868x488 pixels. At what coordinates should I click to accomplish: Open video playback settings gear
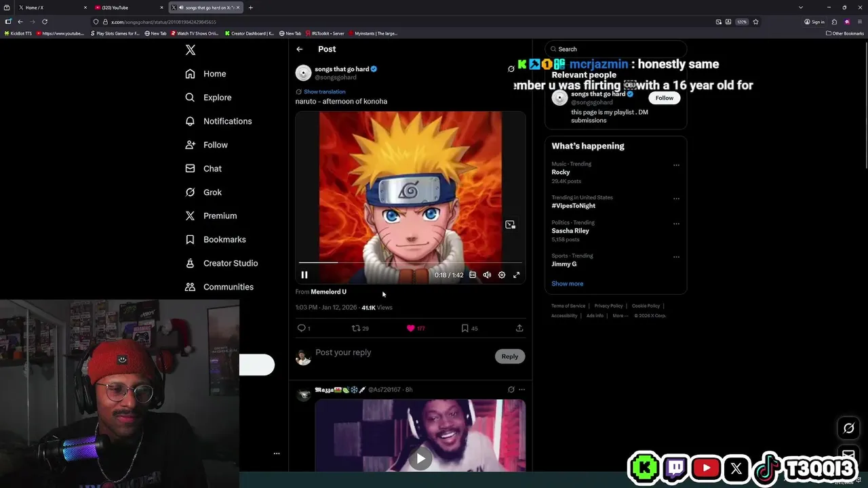coord(502,275)
